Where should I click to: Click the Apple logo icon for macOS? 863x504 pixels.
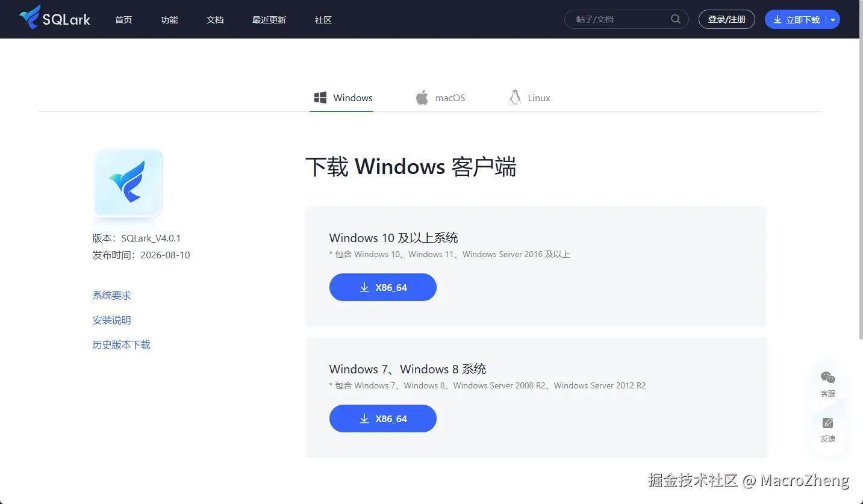[422, 98]
